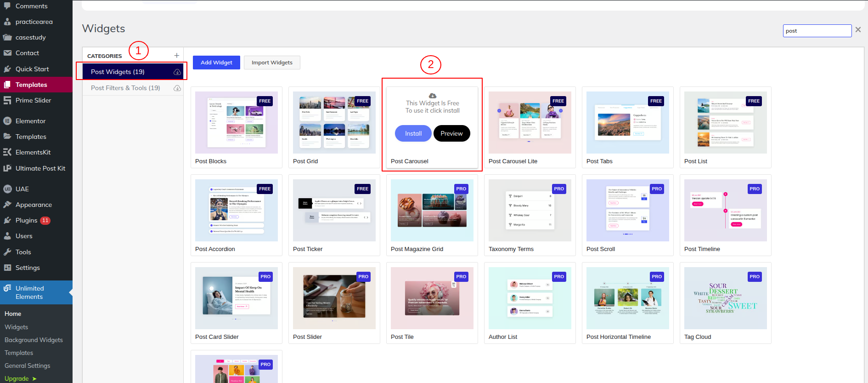
Task: Open Templates under Unlimited Elements
Action: coord(19,353)
